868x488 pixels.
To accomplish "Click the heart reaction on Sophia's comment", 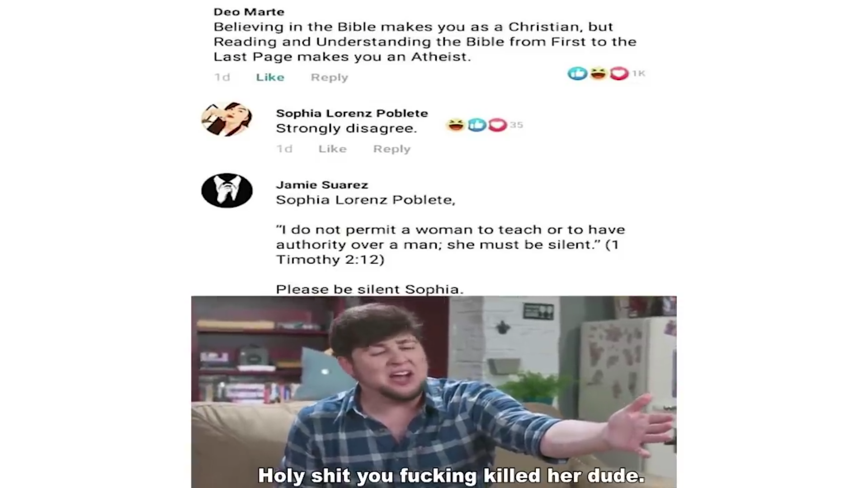I will pos(497,125).
